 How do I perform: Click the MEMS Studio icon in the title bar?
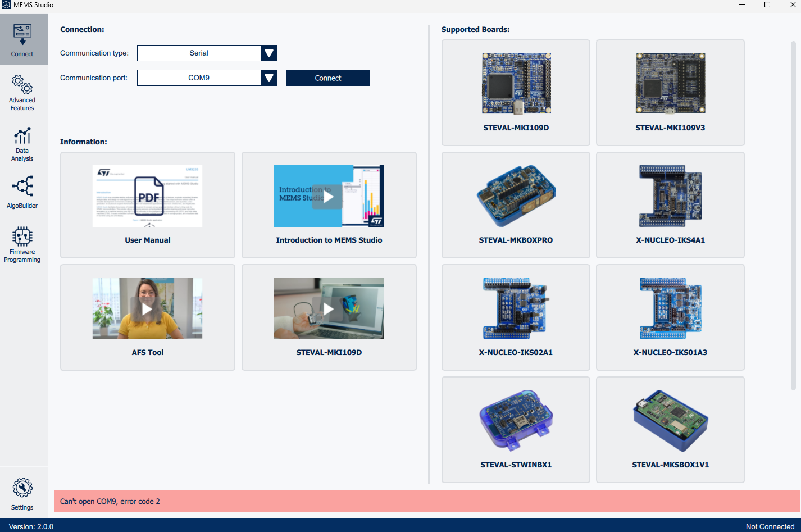tap(7, 4)
